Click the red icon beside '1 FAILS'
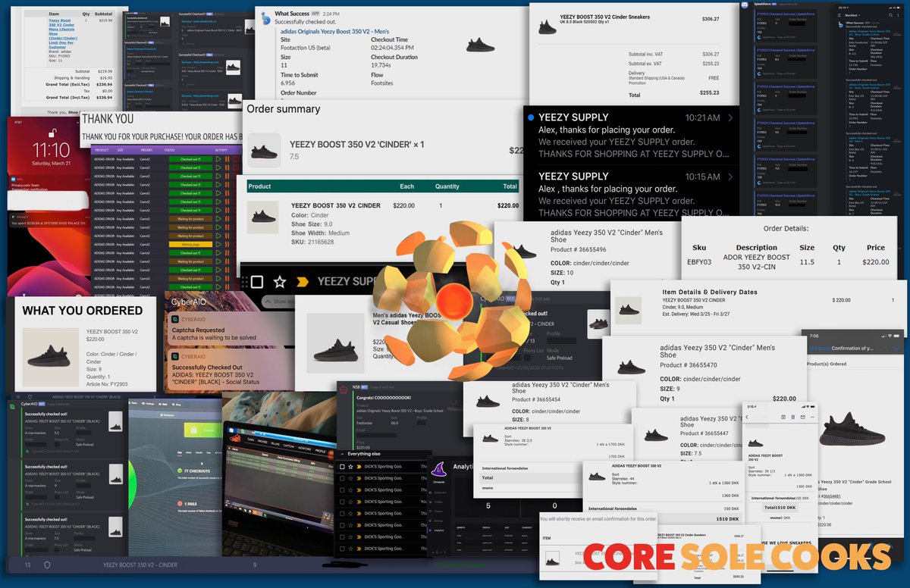The width and height of the screenshot is (910, 588). pyautogui.click(x=180, y=503)
